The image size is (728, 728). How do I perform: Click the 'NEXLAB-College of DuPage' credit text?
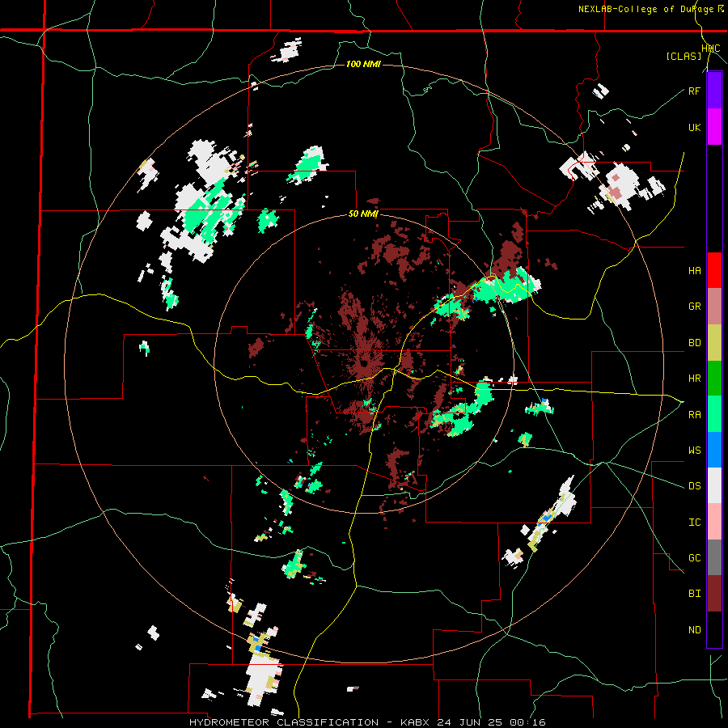click(645, 9)
